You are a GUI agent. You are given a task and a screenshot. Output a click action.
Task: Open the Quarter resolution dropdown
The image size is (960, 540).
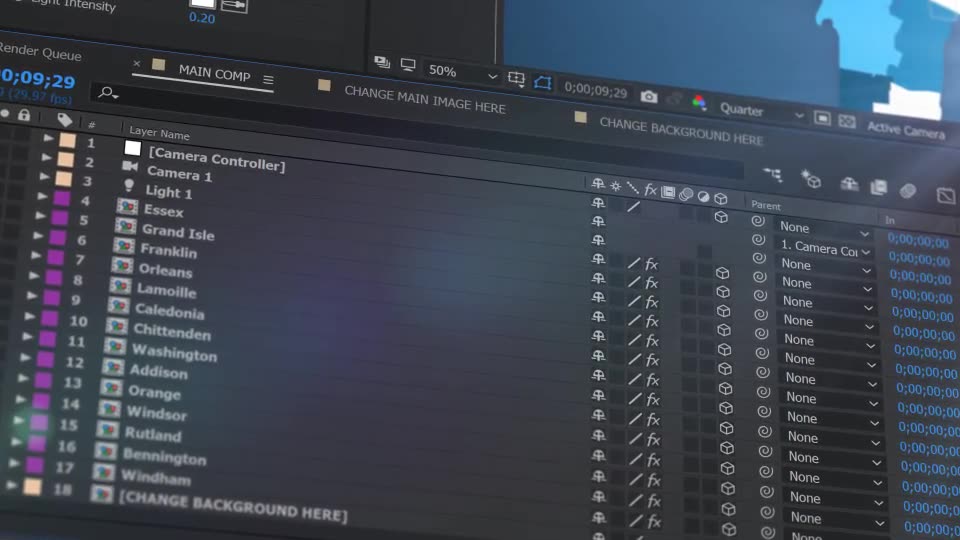761,111
